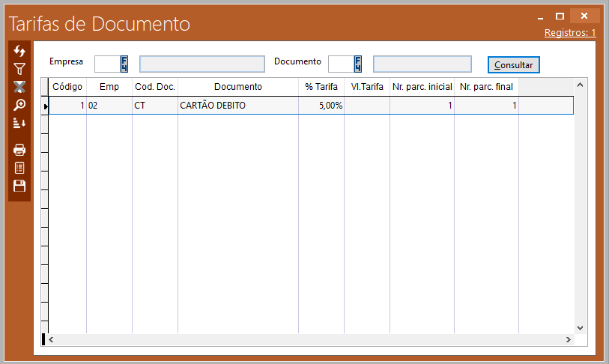Select the CARTÃO DEBITO row cell
This screenshot has width=609, height=364.
click(237, 106)
